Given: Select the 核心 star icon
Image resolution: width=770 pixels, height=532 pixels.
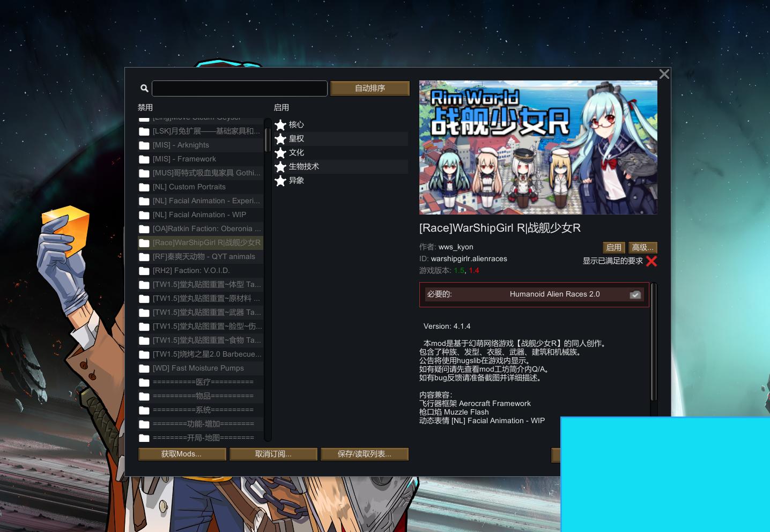Looking at the screenshot, I should click(280, 125).
